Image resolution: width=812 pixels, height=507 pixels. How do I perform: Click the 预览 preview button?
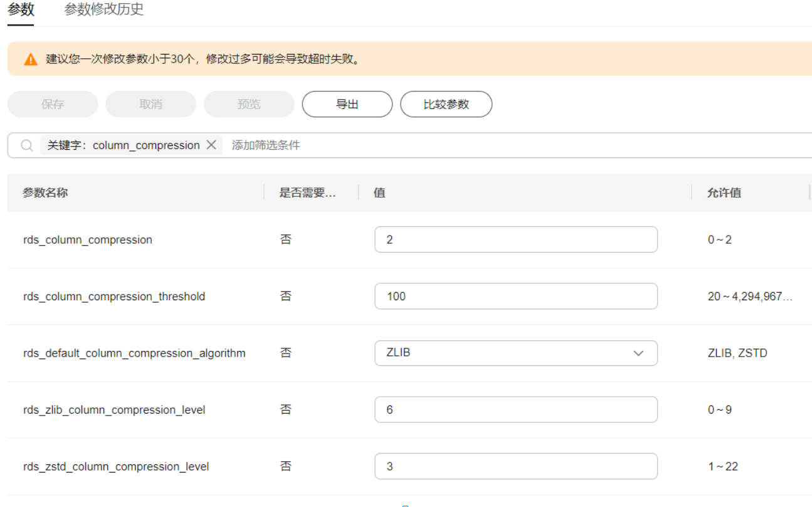pos(249,104)
